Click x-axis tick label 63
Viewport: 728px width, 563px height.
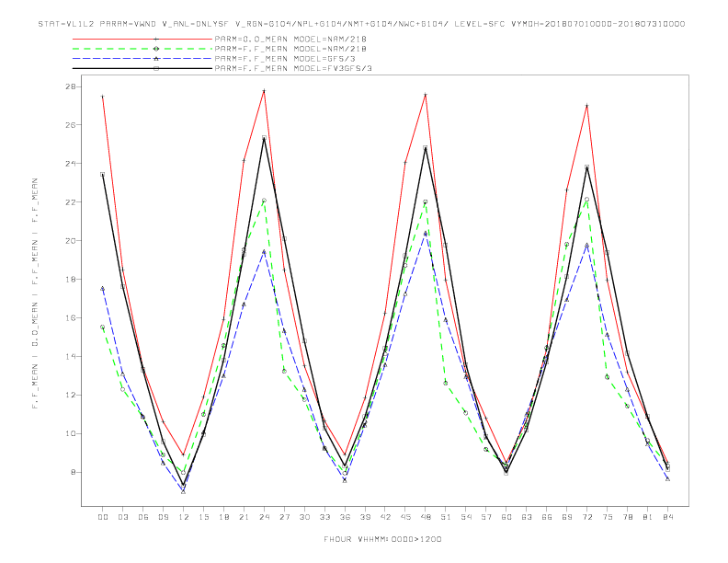click(527, 517)
